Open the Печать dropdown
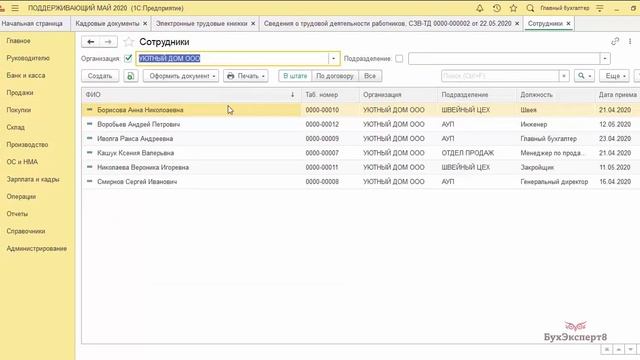 coord(246,76)
